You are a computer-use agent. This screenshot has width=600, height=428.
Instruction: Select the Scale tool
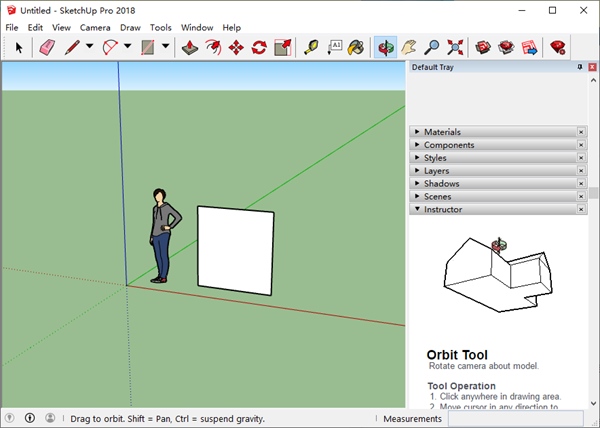(283, 48)
